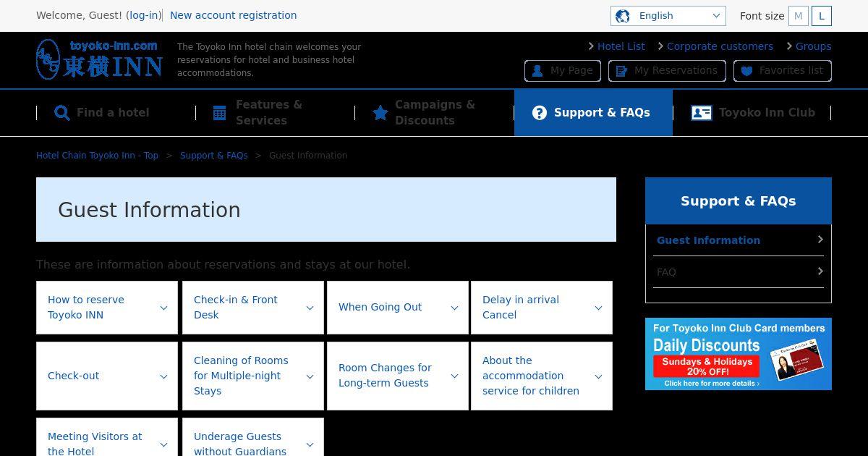Expand Underage Guests without Guardians
Image resolution: width=868 pixels, height=456 pixels.
(253, 438)
